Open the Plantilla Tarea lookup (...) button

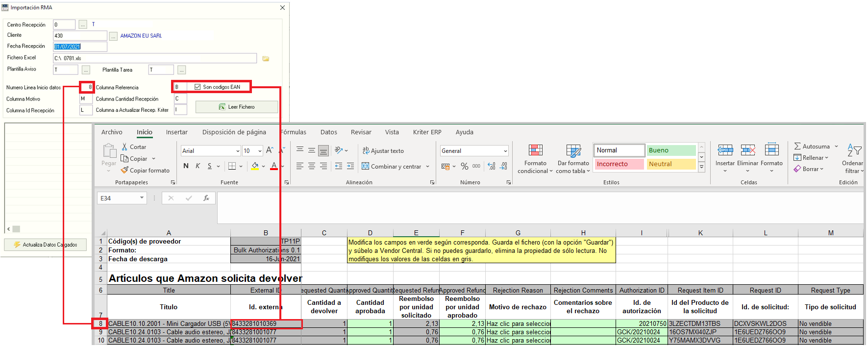(x=182, y=70)
